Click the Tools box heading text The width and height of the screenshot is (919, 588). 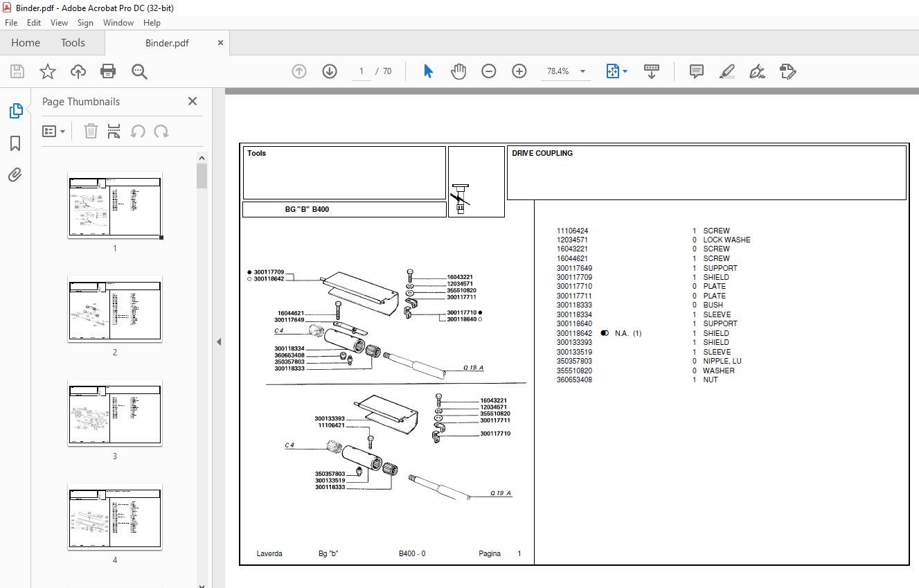(256, 154)
